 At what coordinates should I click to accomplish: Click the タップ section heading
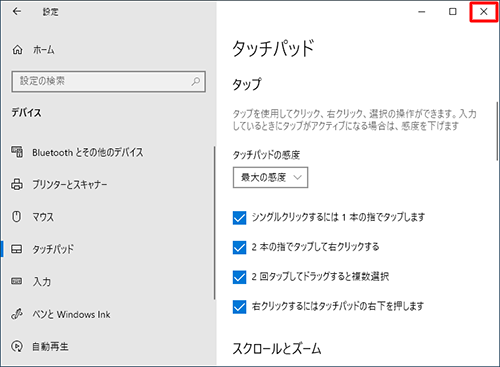tap(247, 84)
